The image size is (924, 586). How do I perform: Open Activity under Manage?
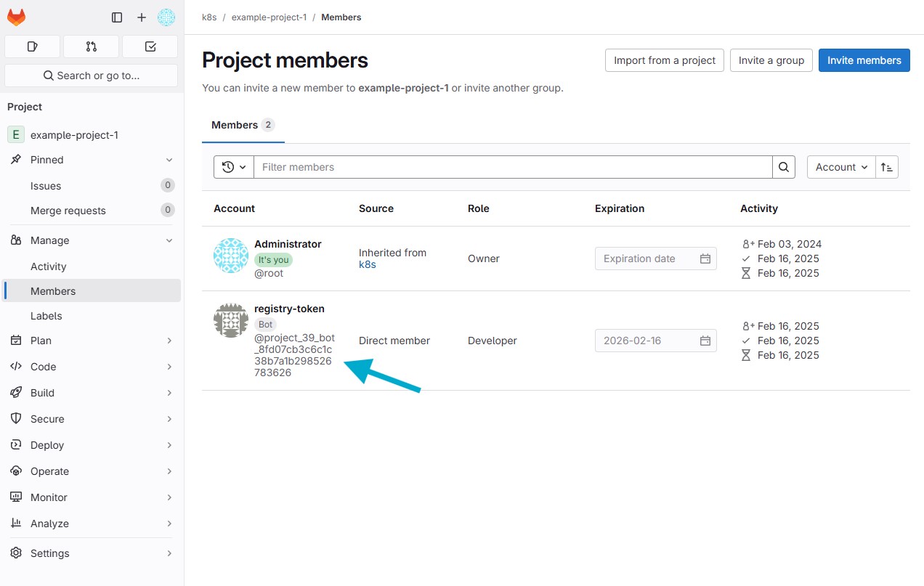pyautogui.click(x=49, y=266)
